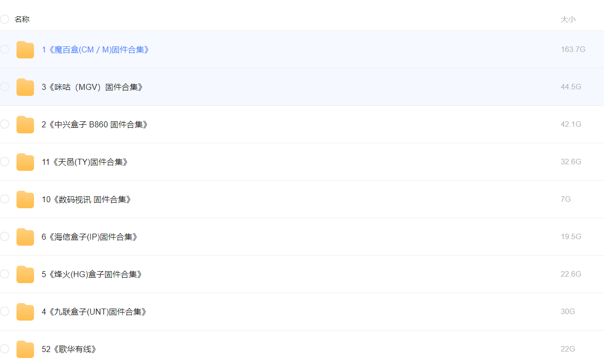Click the 42.1G size value
The image size is (604, 364).
click(571, 124)
